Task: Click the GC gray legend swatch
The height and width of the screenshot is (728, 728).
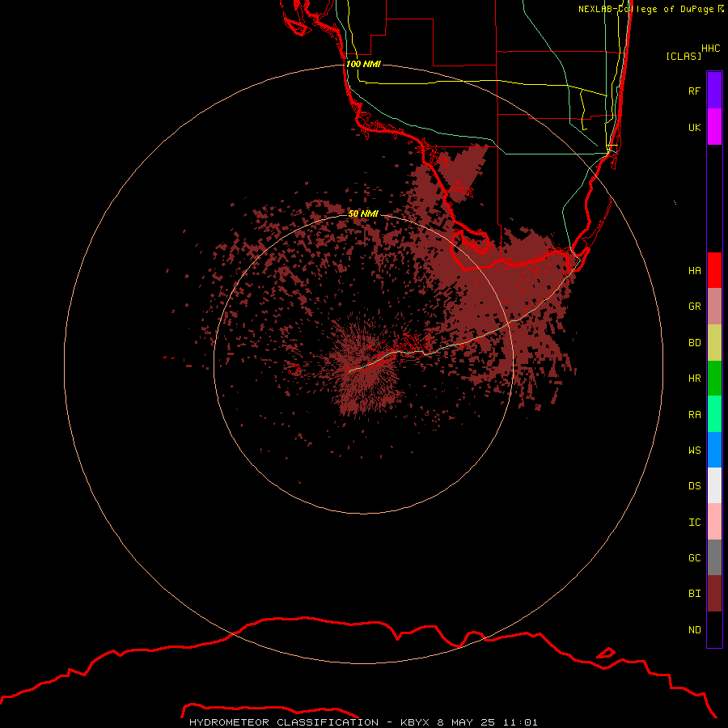Action: point(714,557)
